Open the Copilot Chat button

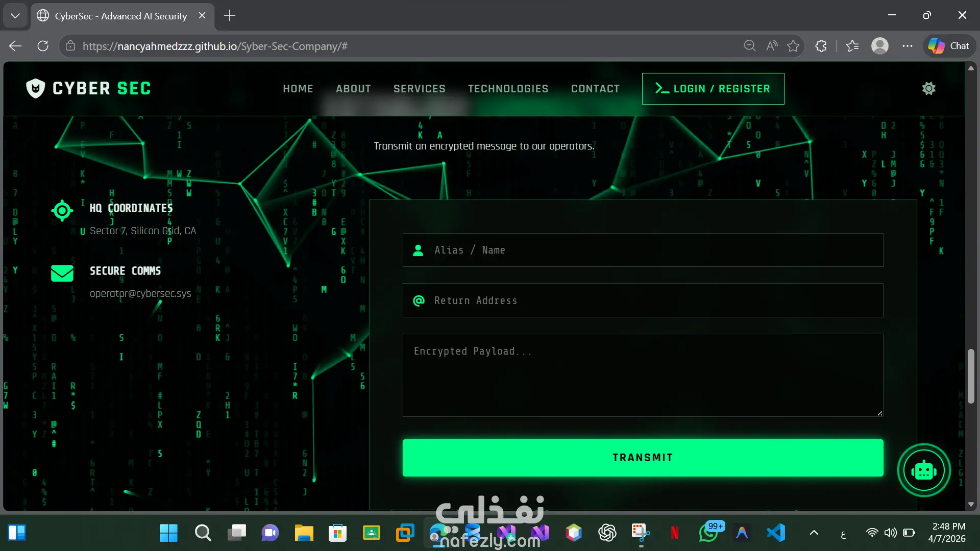pyautogui.click(x=949, y=46)
